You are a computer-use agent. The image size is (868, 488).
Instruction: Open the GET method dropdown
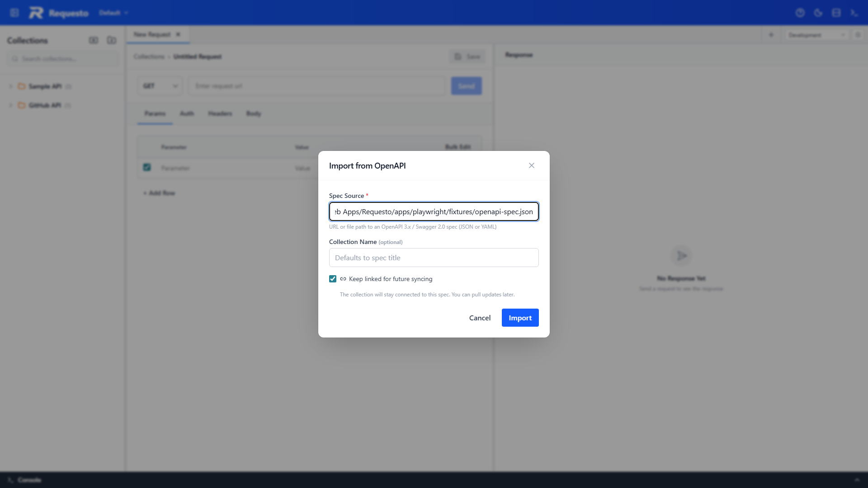click(x=160, y=85)
